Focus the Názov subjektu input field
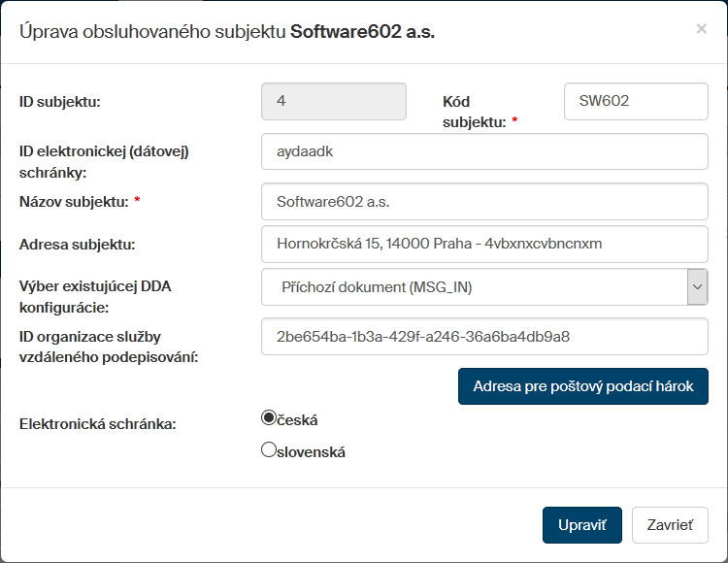The width and height of the screenshot is (728, 563). tap(484, 202)
